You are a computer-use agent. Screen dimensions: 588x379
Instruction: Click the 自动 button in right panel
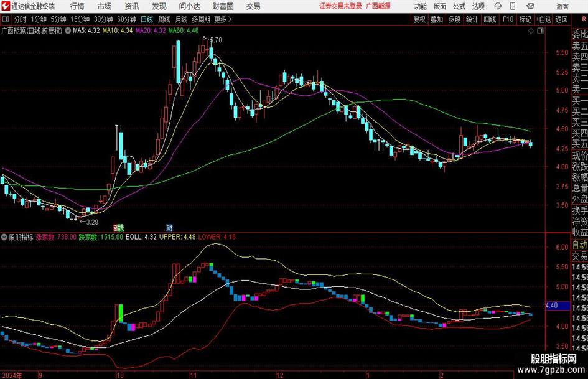click(x=580, y=245)
